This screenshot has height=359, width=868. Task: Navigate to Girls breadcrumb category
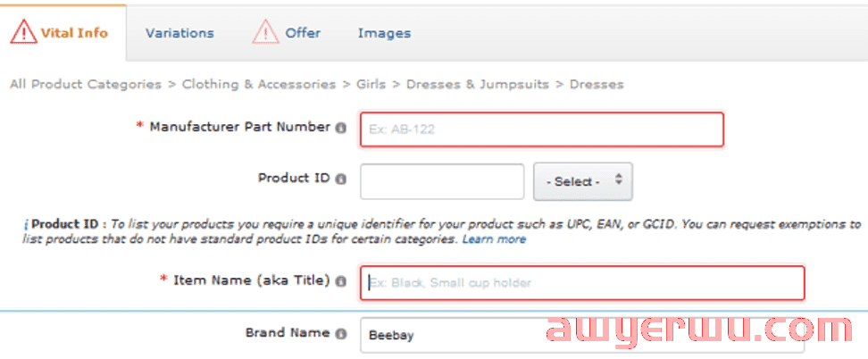(371, 85)
